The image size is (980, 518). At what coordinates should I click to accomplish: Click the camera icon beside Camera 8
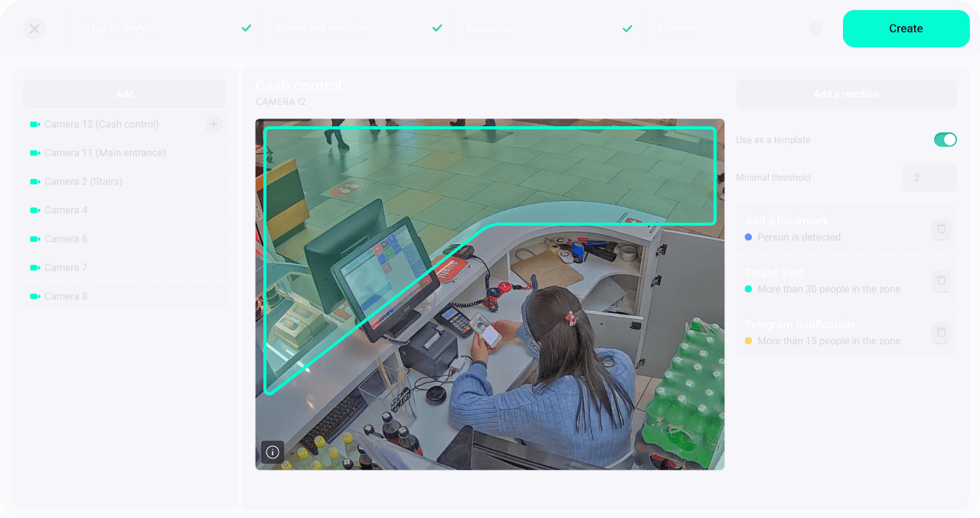pos(34,296)
